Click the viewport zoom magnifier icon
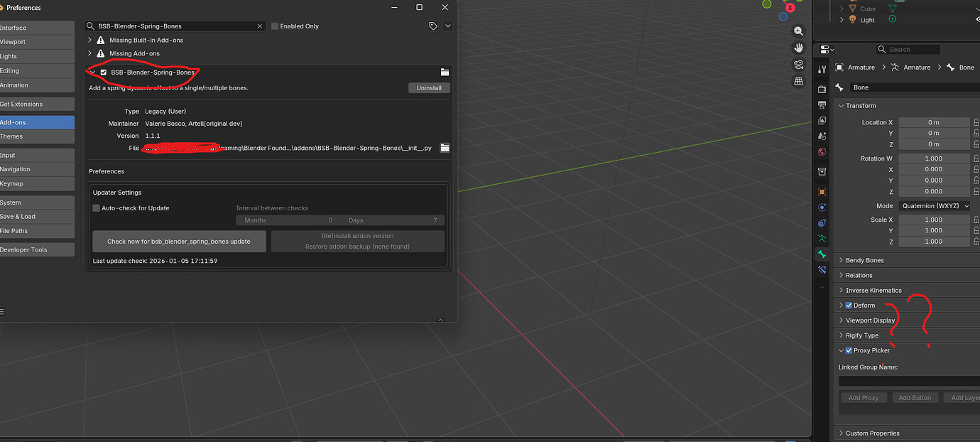The width and height of the screenshot is (980, 442). click(798, 31)
